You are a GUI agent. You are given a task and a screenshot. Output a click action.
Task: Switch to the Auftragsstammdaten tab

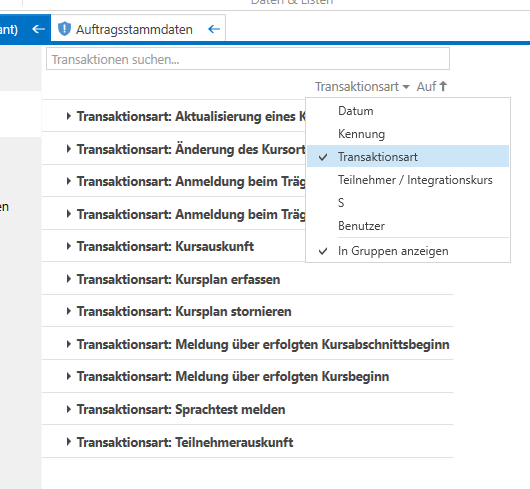pyautogui.click(x=134, y=29)
